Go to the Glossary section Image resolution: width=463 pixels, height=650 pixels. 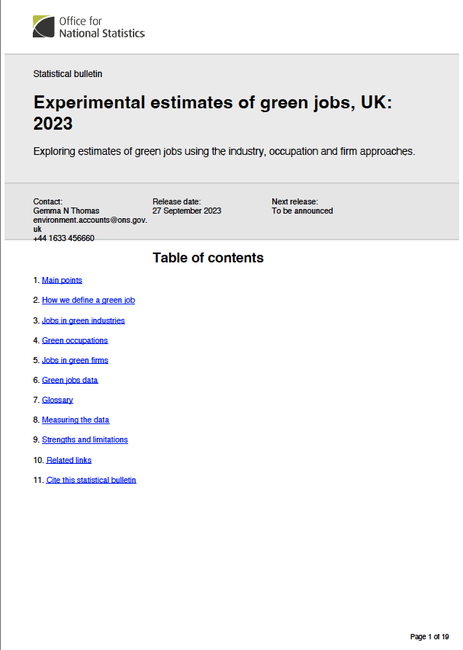point(57,400)
